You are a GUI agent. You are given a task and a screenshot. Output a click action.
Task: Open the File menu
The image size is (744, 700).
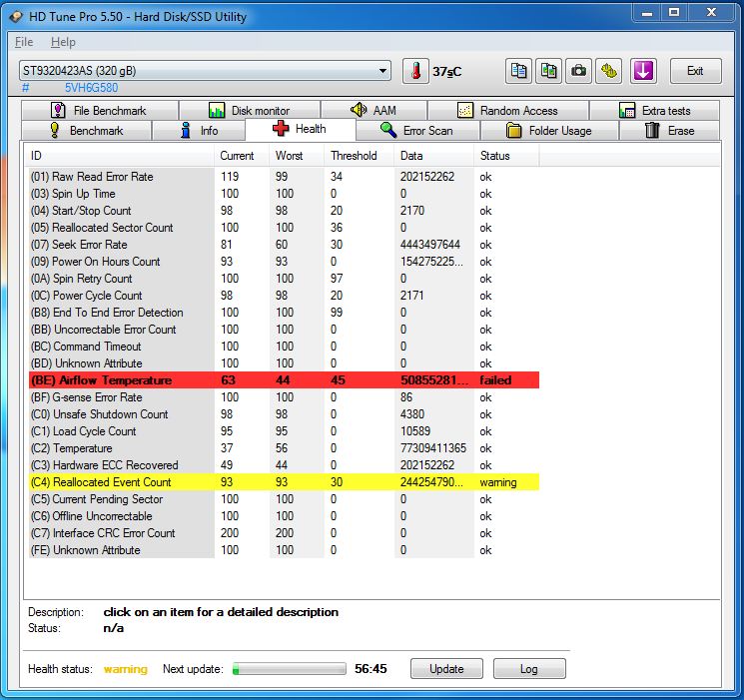(x=24, y=42)
